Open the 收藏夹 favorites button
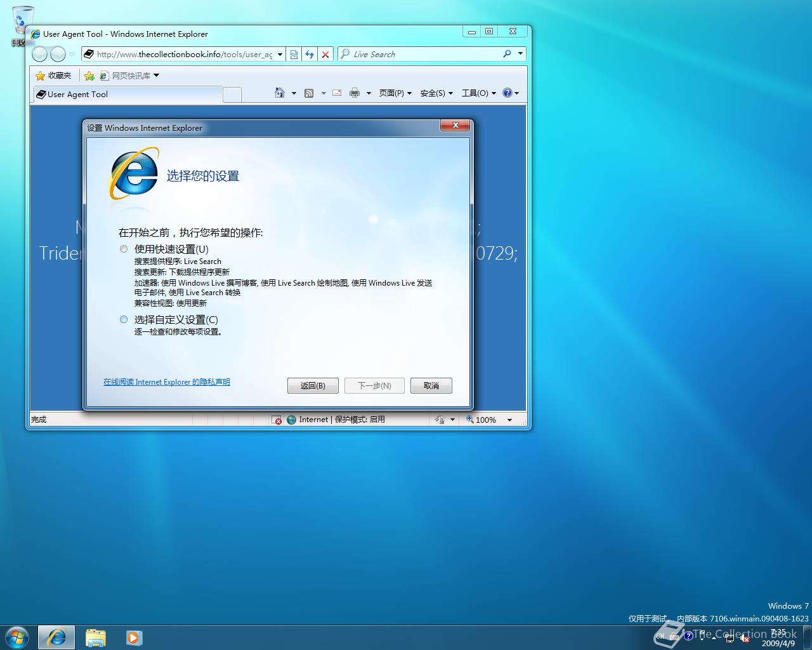 [54, 76]
